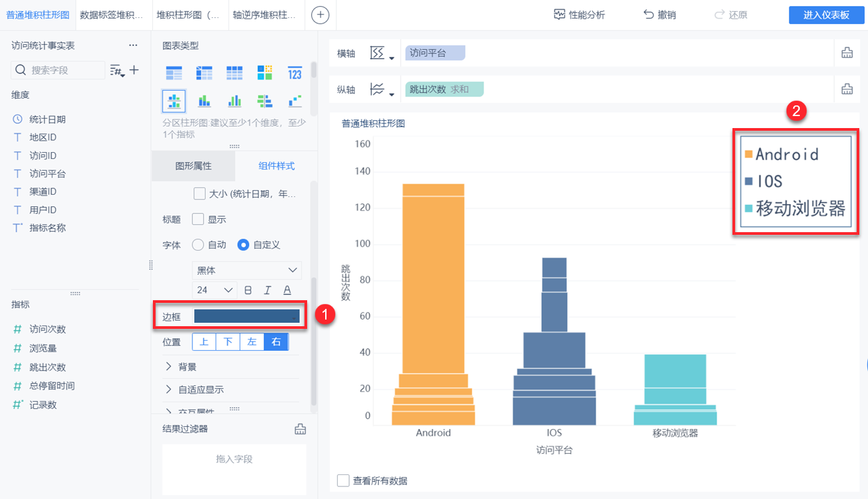
Task: Toggle bold for legend font
Action: click(248, 290)
